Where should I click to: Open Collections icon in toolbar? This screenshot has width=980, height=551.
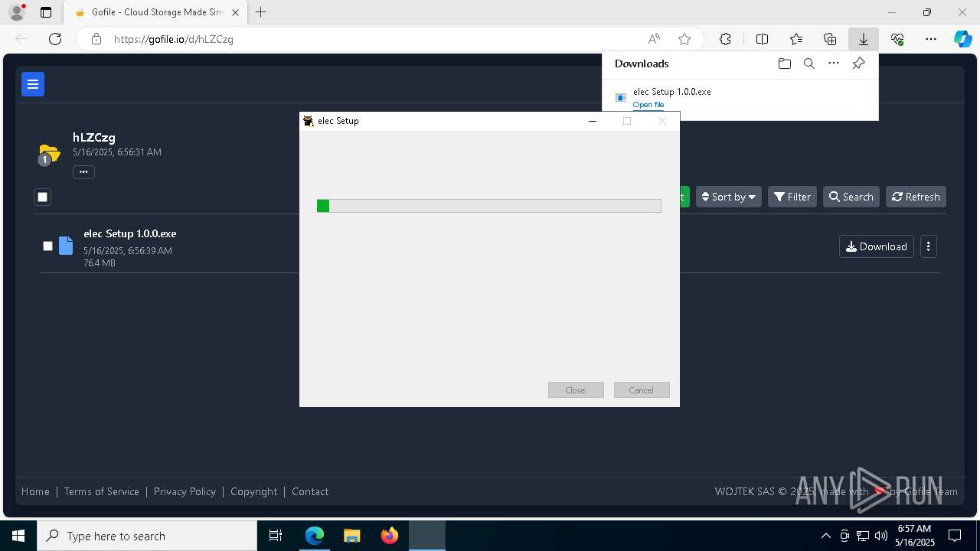coord(830,39)
